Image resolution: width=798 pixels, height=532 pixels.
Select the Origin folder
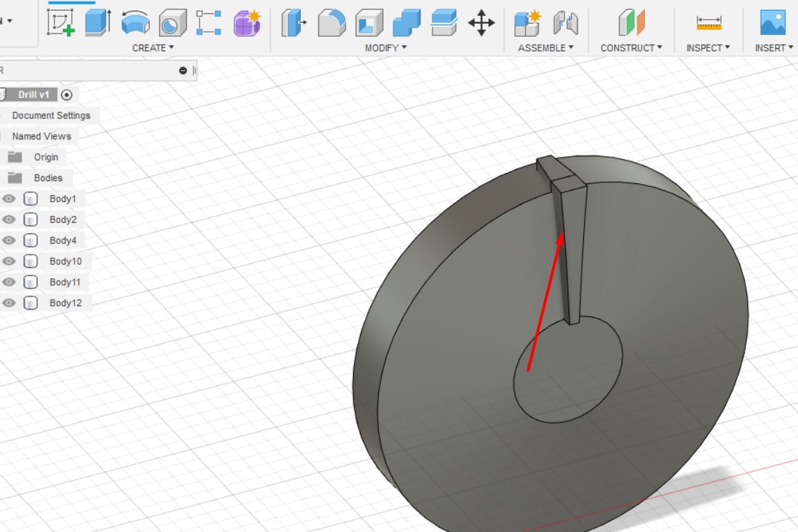click(46, 157)
